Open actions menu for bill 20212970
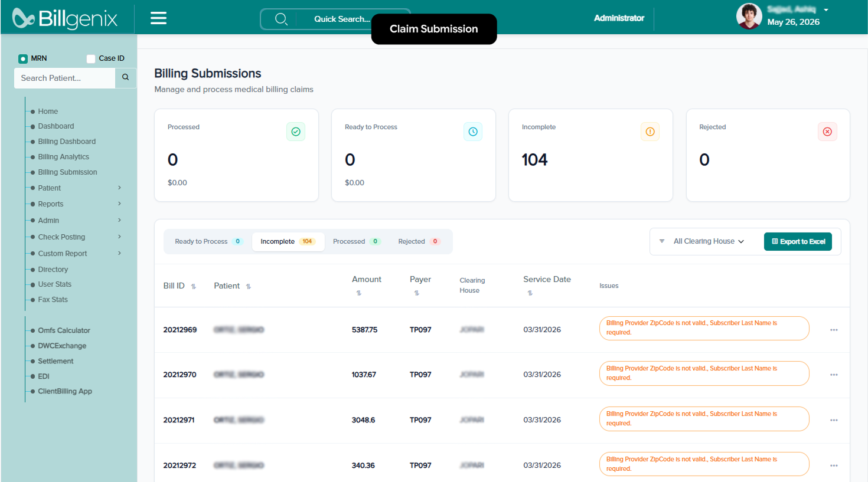868x482 pixels. click(834, 375)
